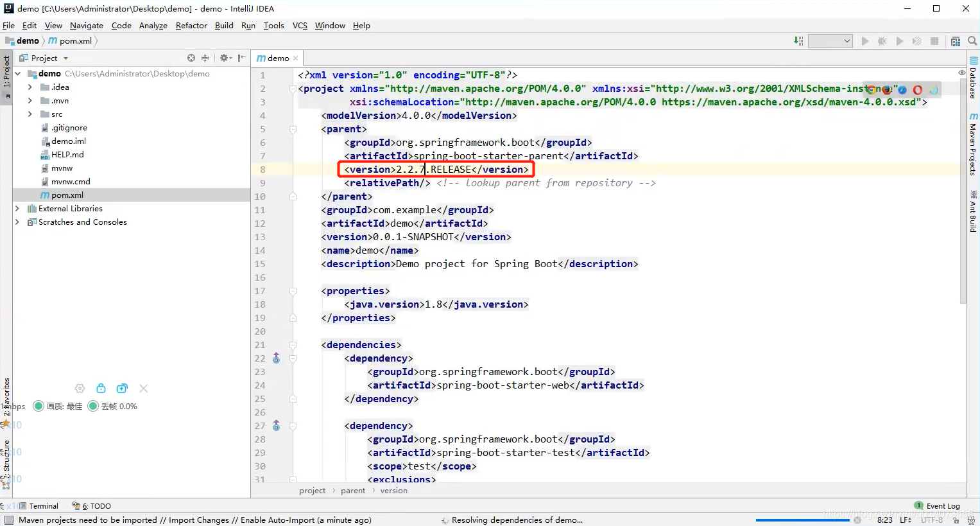Open the Structure side tab
The image size is (980, 526).
point(6,464)
